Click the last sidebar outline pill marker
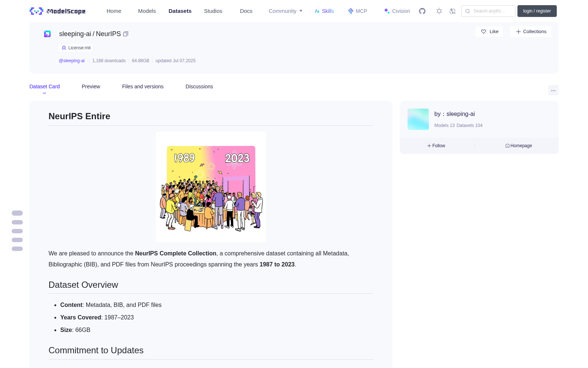The width and height of the screenshot is (588, 368). (x=17, y=249)
